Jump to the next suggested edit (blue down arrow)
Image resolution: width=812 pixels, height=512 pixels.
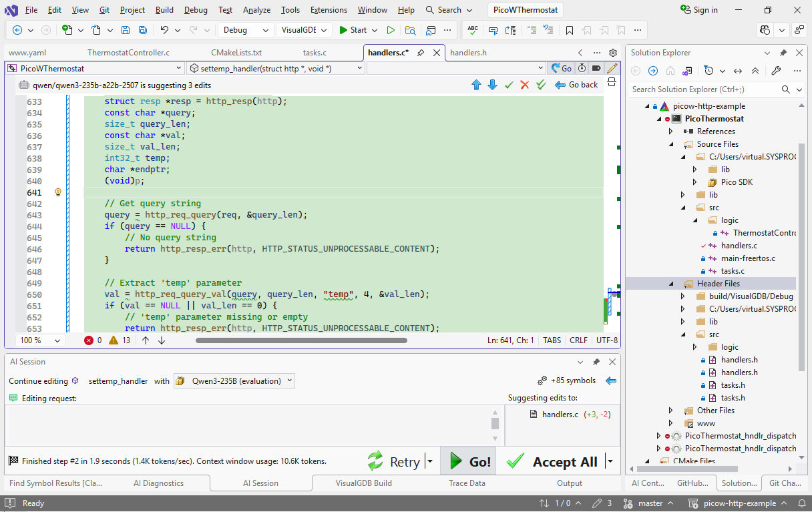[492, 85]
